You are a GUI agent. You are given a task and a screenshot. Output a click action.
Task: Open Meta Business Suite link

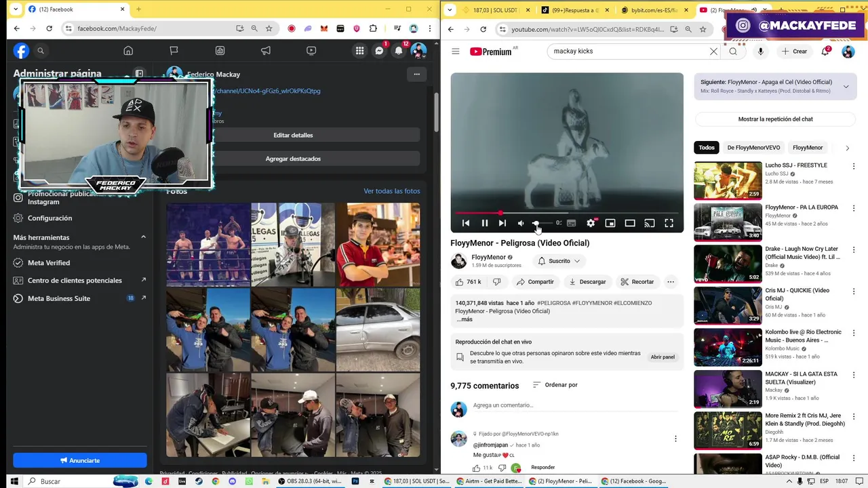pyautogui.click(x=79, y=298)
